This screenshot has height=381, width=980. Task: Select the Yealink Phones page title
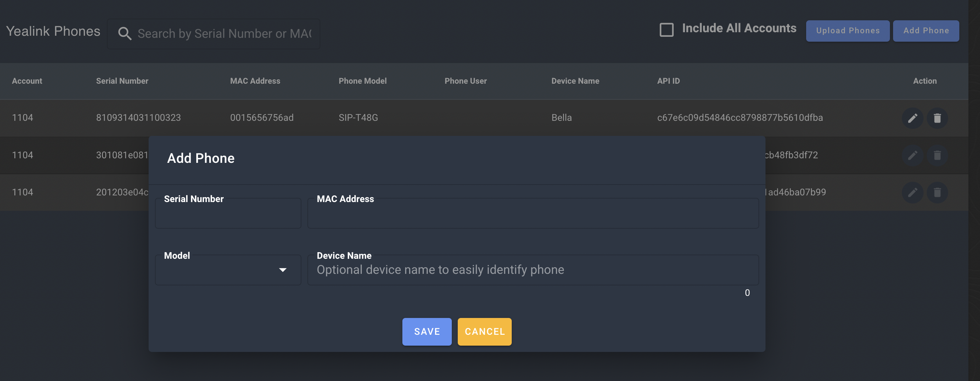point(53,31)
